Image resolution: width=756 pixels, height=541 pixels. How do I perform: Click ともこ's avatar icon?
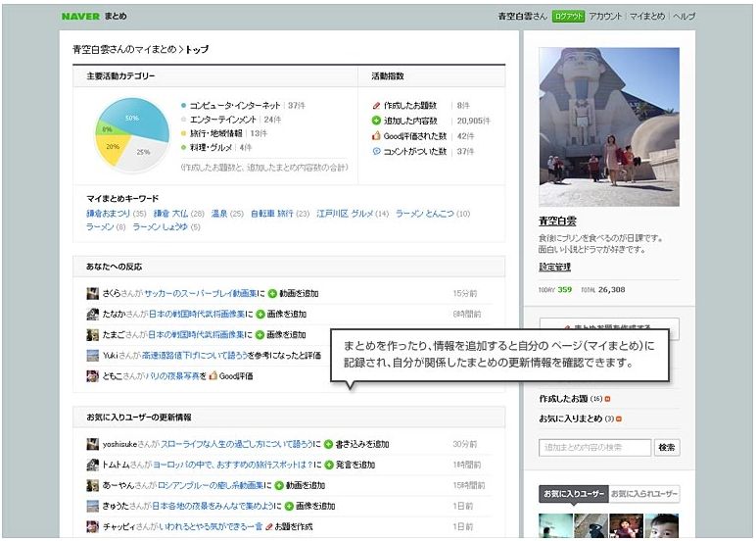(93, 376)
